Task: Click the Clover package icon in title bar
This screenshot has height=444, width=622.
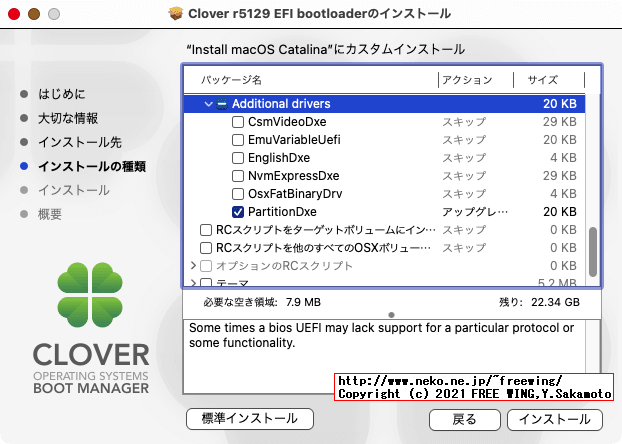Action: point(176,13)
